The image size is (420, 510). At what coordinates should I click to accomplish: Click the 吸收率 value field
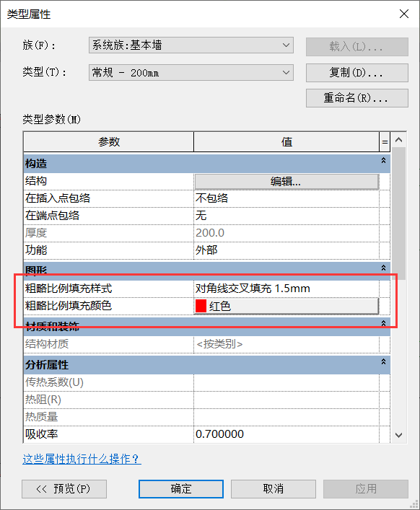tap(286, 434)
